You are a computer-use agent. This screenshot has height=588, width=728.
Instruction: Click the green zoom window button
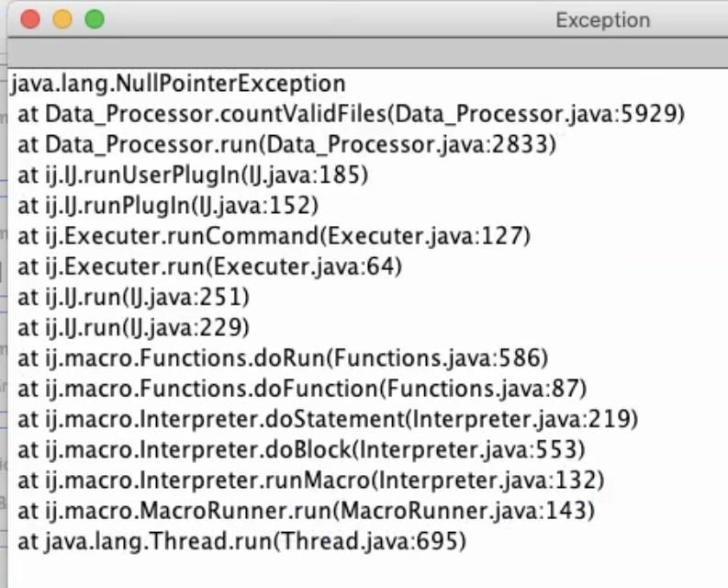(95, 19)
